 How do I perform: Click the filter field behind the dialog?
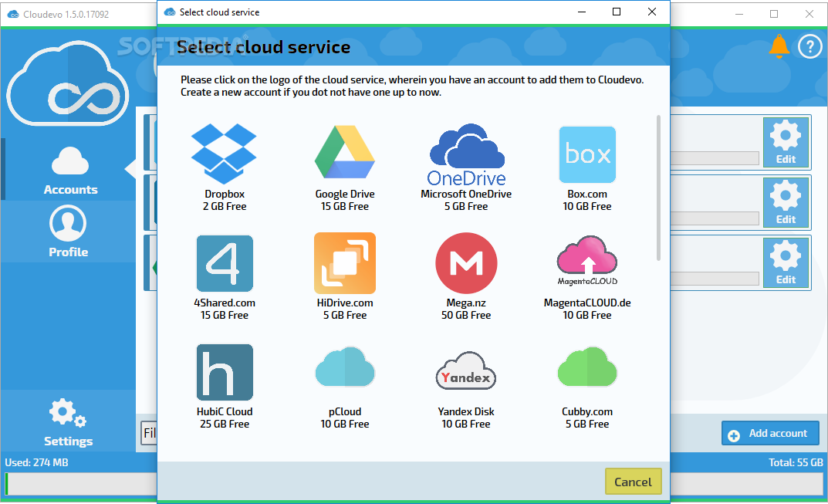[149, 433]
